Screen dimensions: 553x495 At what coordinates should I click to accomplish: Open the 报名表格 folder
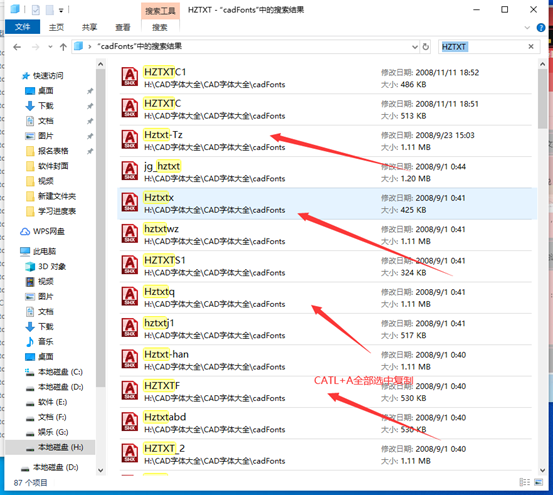point(47,151)
